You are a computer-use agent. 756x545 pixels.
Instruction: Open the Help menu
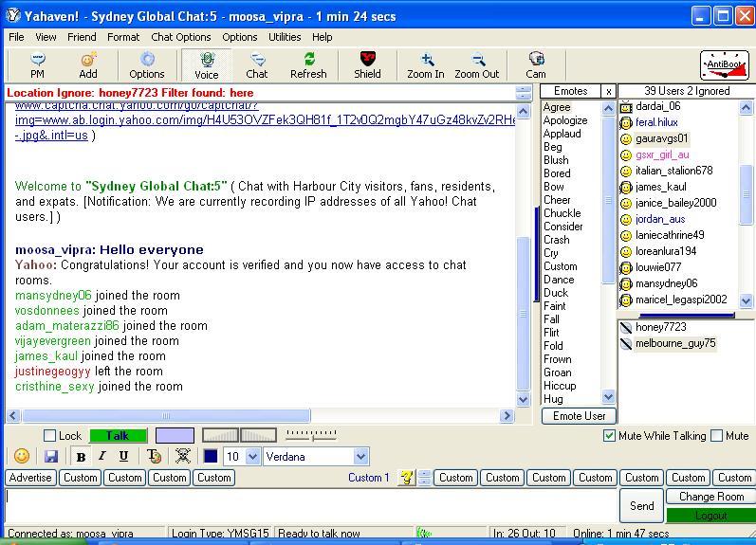[x=323, y=37]
